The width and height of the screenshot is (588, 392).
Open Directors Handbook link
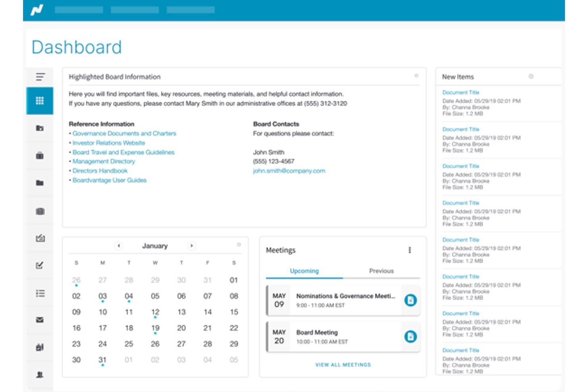pos(100,171)
